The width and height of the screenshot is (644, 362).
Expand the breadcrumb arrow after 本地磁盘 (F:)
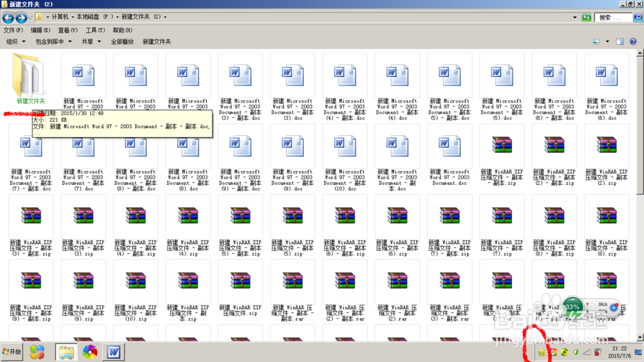(x=117, y=17)
